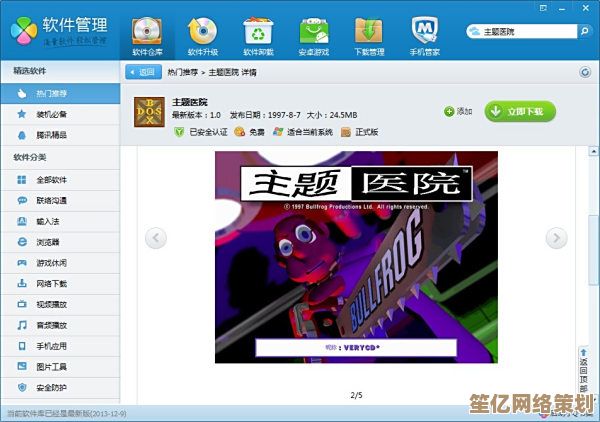Click the search magnifier button
Image resolution: width=600 pixels, height=422 pixels.
click(584, 31)
